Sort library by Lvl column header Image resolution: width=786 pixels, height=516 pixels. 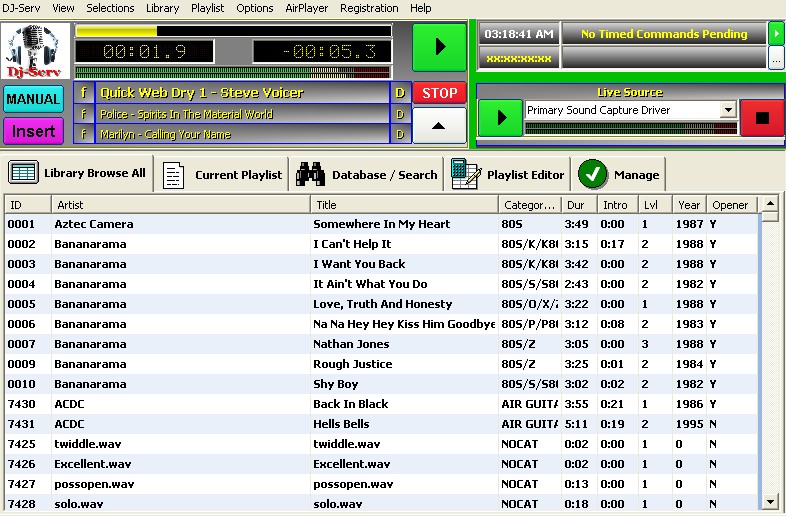[x=655, y=205]
